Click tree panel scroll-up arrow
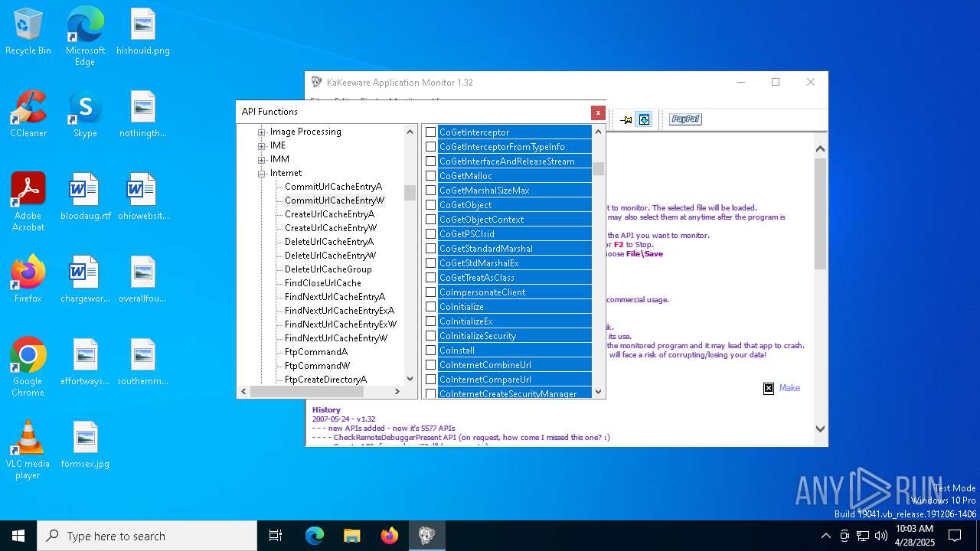 pos(410,132)
